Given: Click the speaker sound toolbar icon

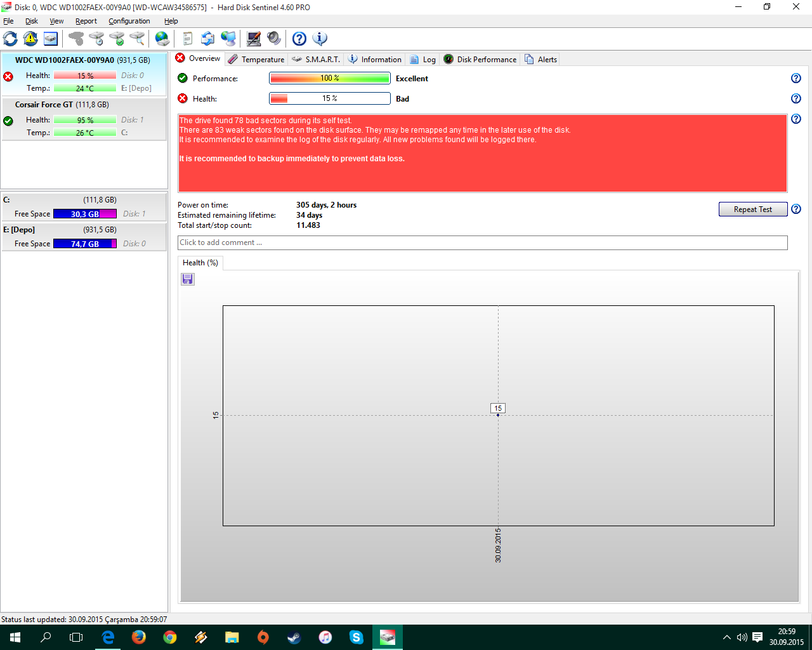Looking at the screenshot, I should click(x=274, y=39).
